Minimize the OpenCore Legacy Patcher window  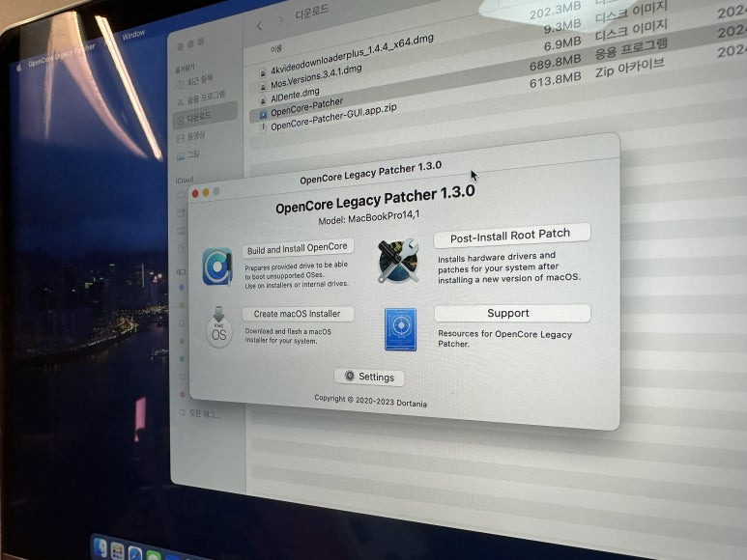(x=206, y=192)
